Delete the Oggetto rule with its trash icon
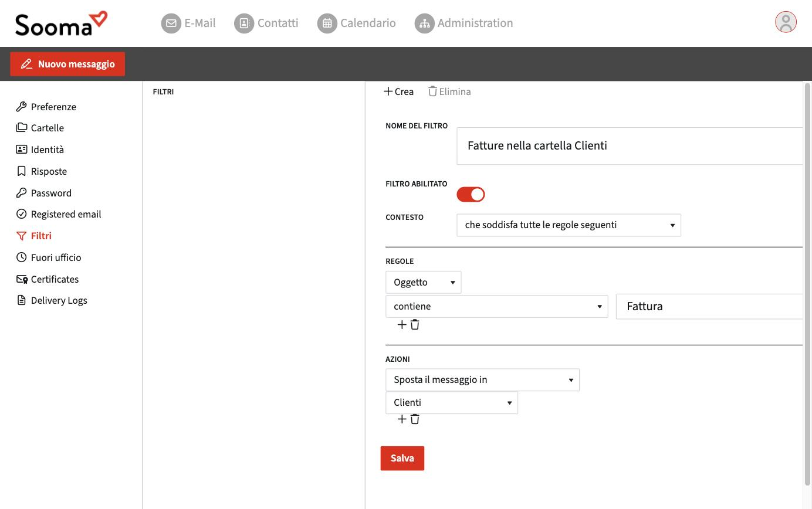Viewport: 812px width, 509px height. point(415,324)
